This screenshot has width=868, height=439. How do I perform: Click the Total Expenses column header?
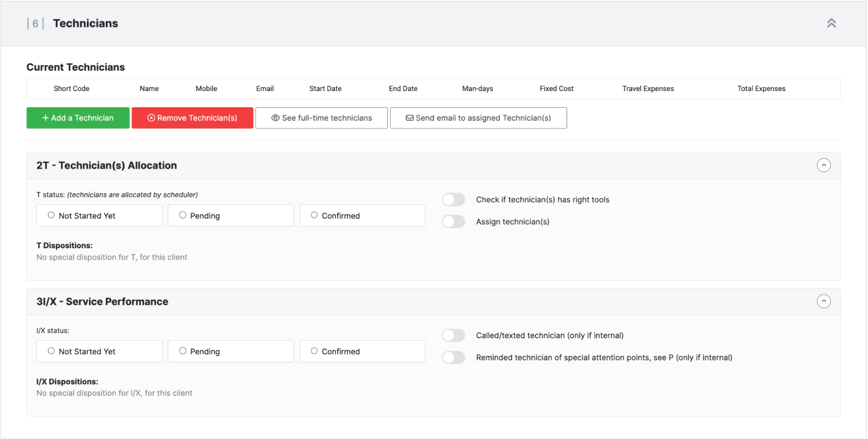point(761,89)
